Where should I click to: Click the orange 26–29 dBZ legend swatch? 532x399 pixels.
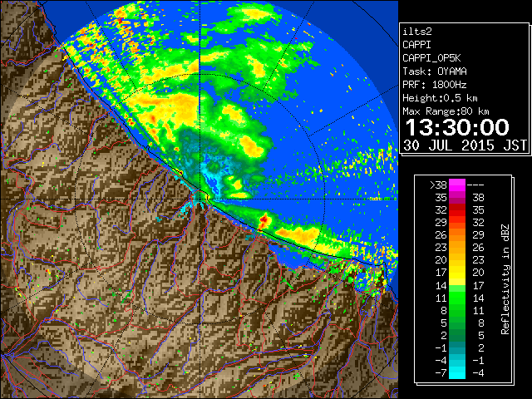[457, 235]
